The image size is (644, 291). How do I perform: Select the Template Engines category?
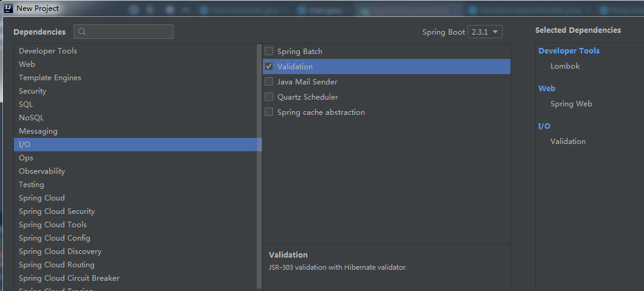(x=135, y=78)
